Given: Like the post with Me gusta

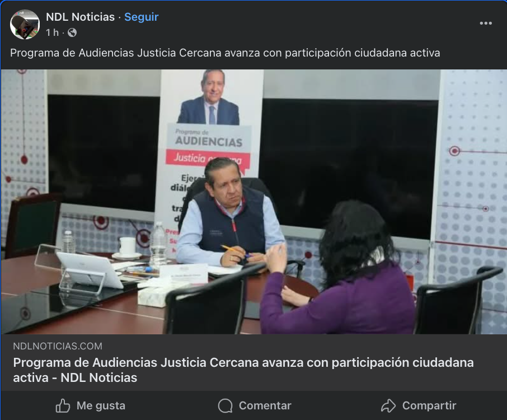Looking at the screenshot, I should click(101, 405).
